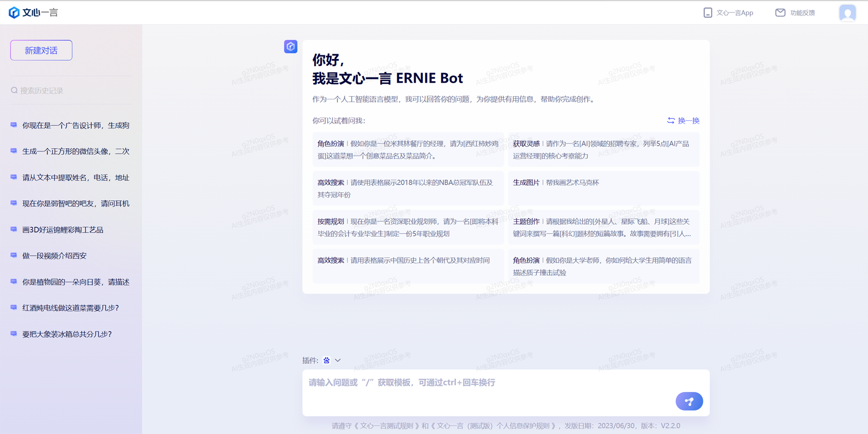Image resolution: width=868 pixels, height=434 pixels.
Task: Open history 红酒炖电线做这道菜需要几步
Action: coord(70,308)
